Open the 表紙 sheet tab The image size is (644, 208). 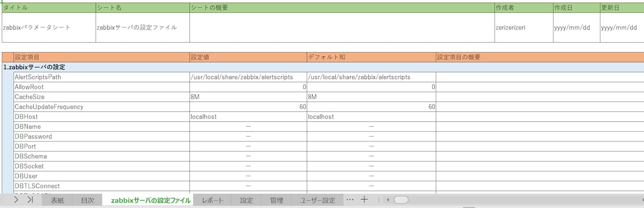coord(58,201)
